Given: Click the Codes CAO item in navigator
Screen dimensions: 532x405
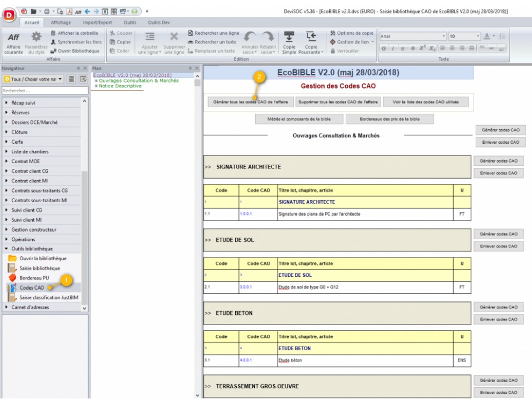Looking at the screenshot, I should click(x=32, y=288).
